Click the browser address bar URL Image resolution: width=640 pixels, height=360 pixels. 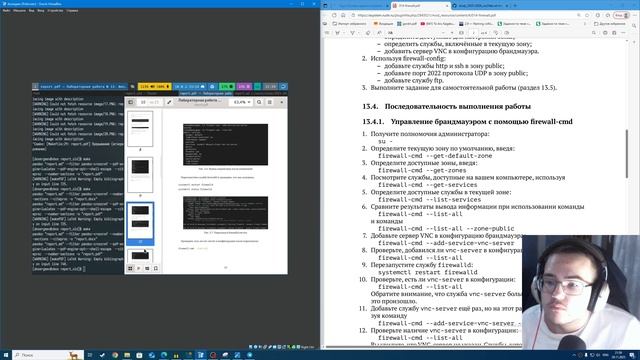point(427,15)
